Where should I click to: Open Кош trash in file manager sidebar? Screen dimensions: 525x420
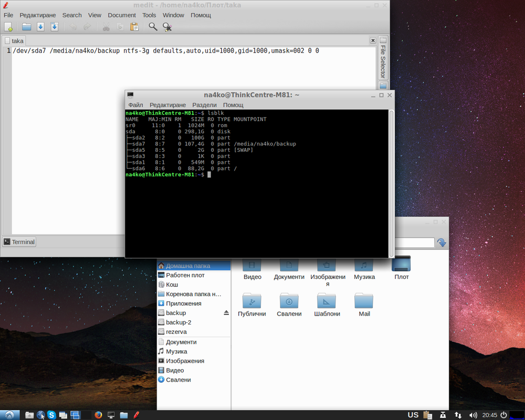pyautogui.click(x=194, y=285)
